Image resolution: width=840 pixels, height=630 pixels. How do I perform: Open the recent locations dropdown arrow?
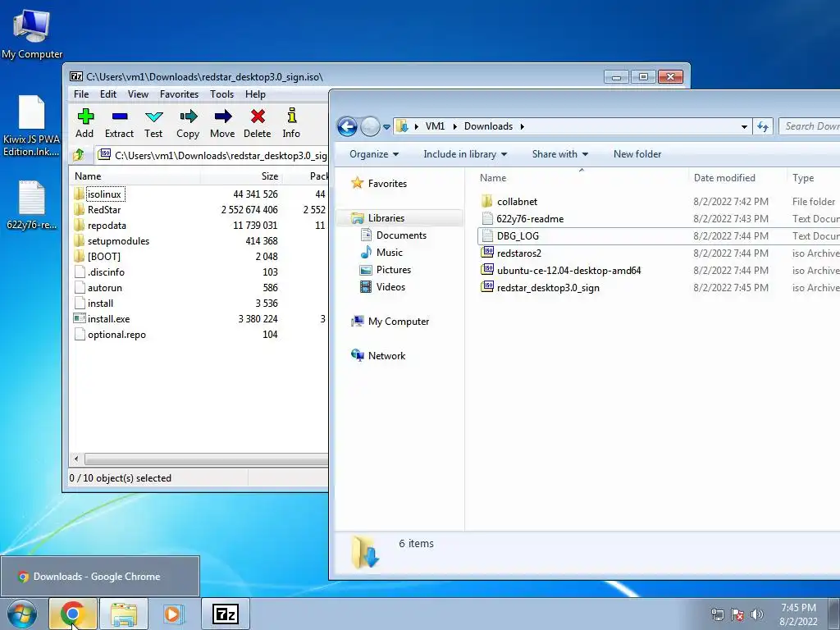pos(386,127)
